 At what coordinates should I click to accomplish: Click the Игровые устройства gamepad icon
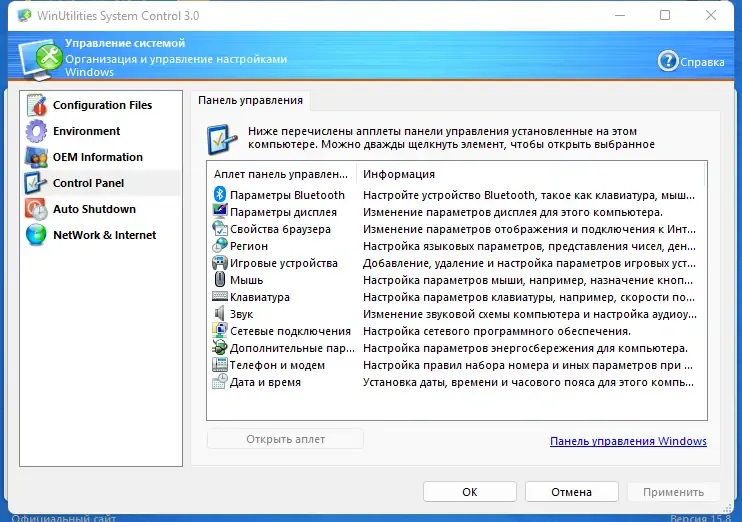click(x=220, y=263)
